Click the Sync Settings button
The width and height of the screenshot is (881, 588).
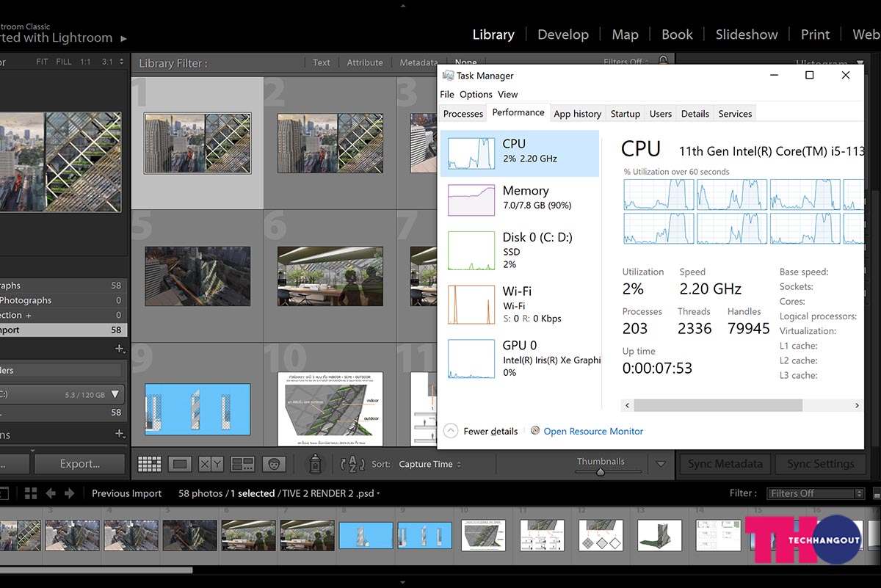tap(821, 464)
